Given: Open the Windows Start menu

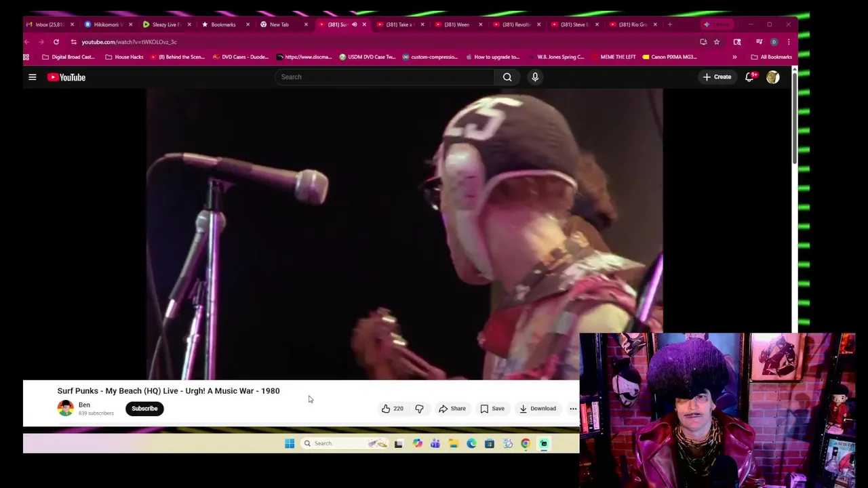Looking at the screenshot, I should coord(290,443).
